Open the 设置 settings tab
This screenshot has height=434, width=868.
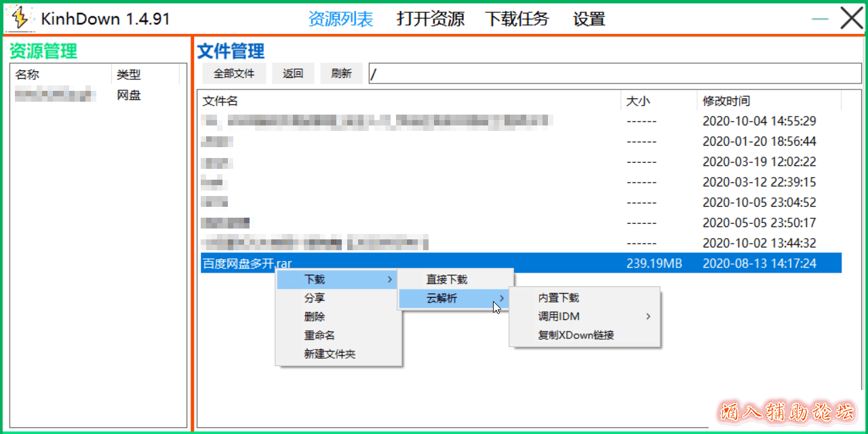pyautogui.click(x=589, y=19)
